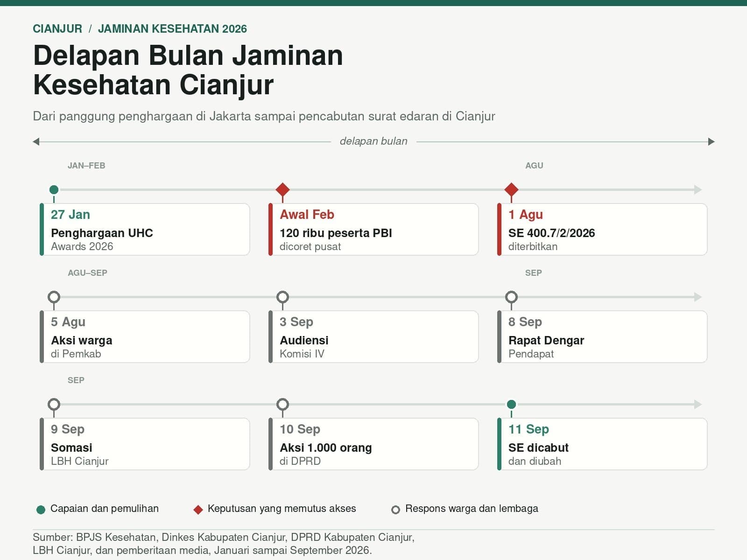Click the AGU label above the 1 Agu marker
This screenshot has width=747, height=560.
pyautogui.click(x=534, y=166)
